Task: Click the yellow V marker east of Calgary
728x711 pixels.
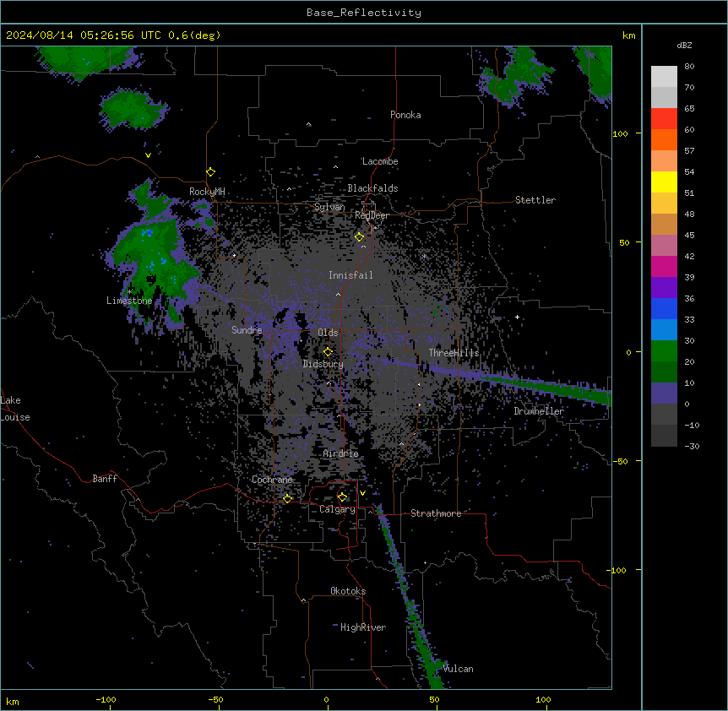Action: click(362, 493)
